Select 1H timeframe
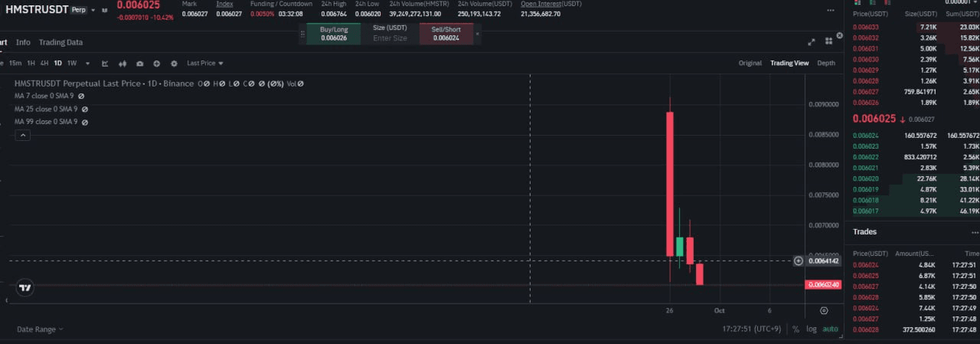The height and width of the screenshot is (344, 980). [x=31, y=63]
